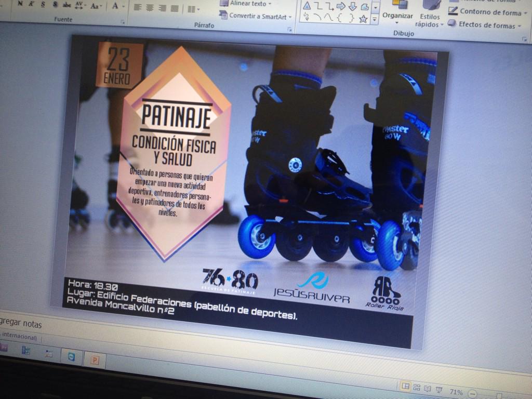
Task: Select the PATINAJE title on slide
Action: coord(177,116)
